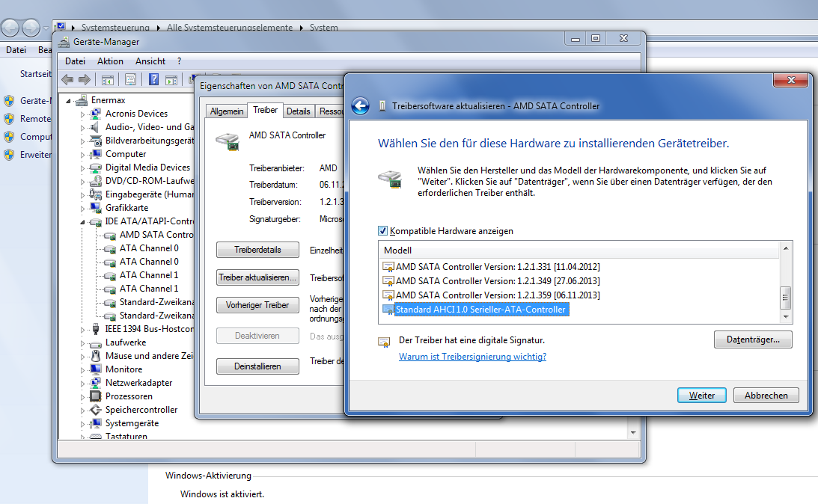This screenshot has height=504, width=818.
Task: Open the Aktion menu
Action: [110, 61]
